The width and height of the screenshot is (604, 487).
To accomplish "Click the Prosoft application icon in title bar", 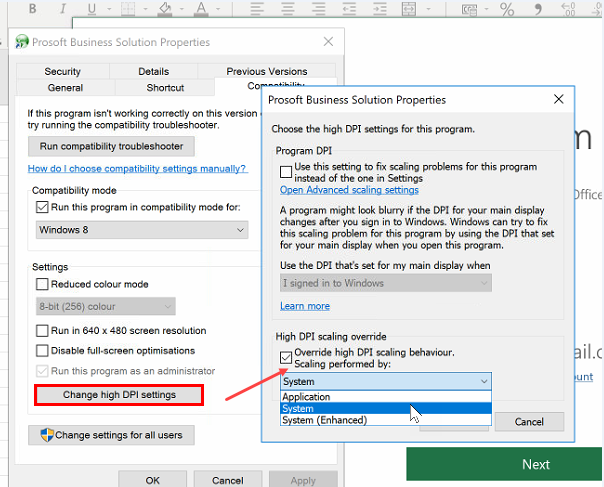I will (x=22, y=41).
